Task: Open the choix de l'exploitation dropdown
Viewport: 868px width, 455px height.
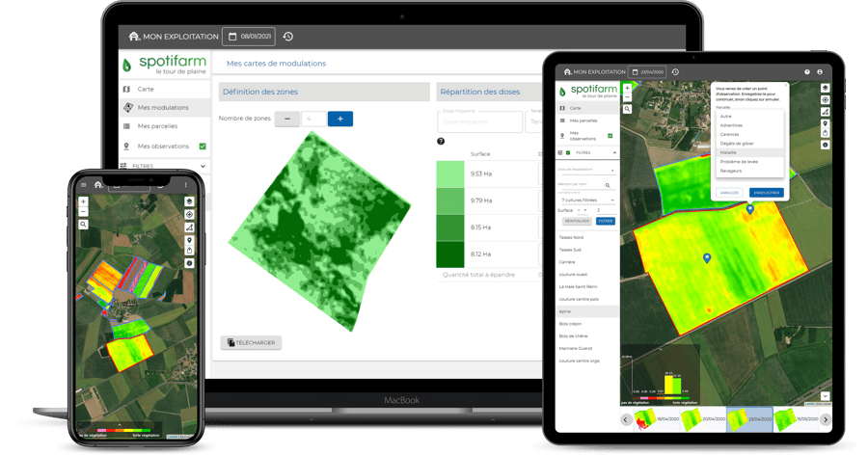Action: pyautogui.click(x=586, y=170)
